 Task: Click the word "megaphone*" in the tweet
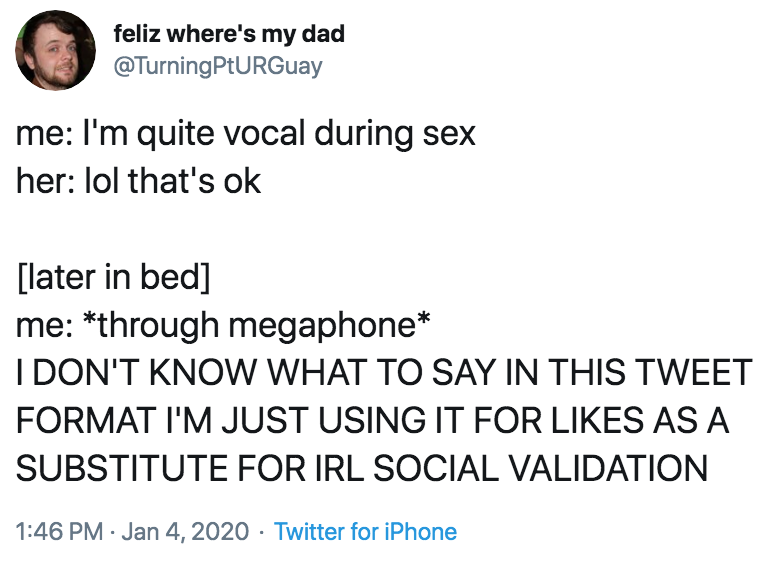click(329, 325)
